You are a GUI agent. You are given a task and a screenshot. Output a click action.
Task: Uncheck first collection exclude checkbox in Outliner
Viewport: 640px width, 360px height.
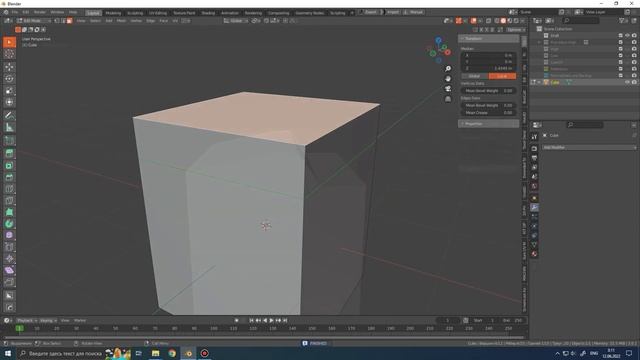[620, 36]
